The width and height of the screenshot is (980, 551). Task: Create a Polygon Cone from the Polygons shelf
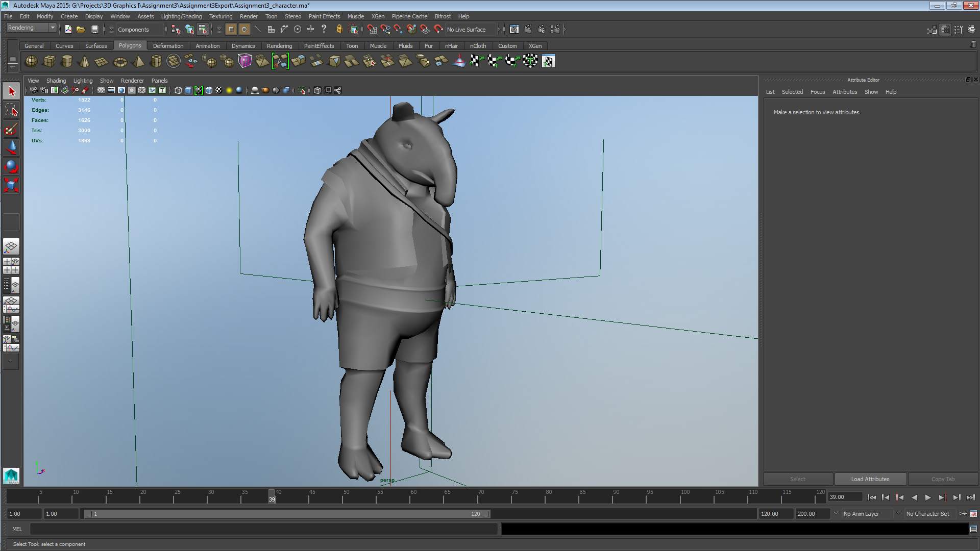point(84,61)
